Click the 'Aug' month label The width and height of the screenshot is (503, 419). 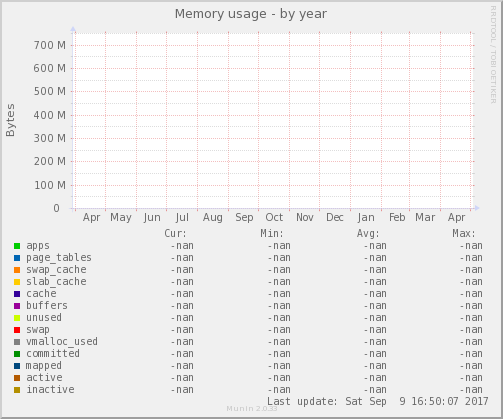pos(213,218)
